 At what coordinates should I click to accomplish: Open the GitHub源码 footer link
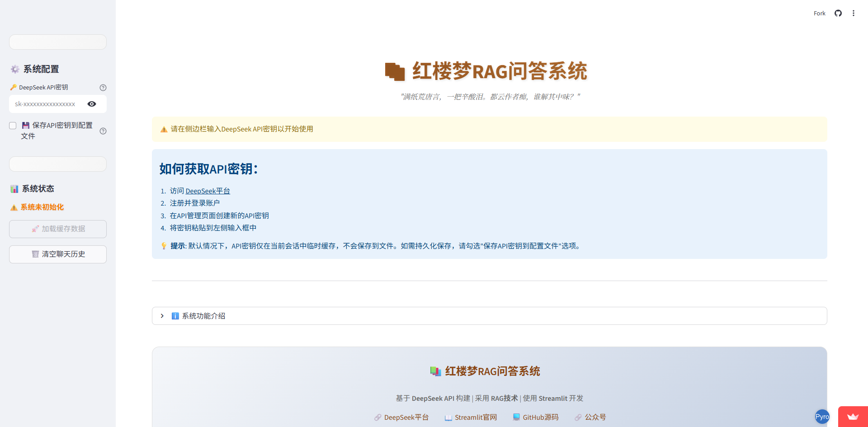click(540, 418)
